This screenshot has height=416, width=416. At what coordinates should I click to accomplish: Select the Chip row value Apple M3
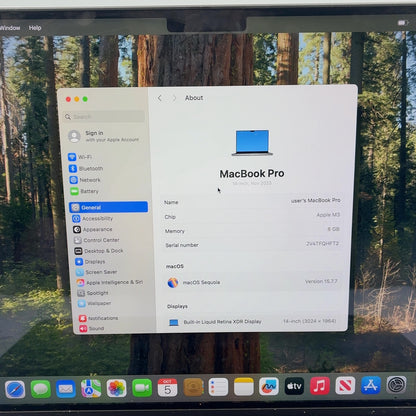coord(328,215)
